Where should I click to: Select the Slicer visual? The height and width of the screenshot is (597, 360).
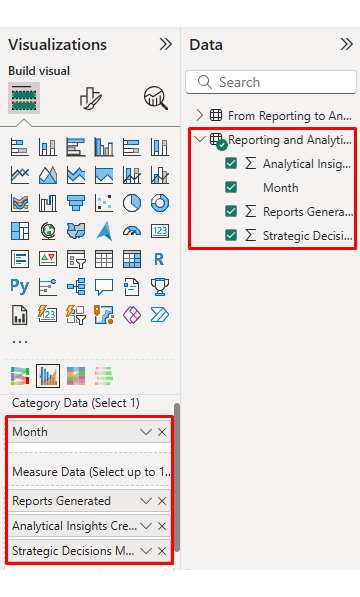coord(76,259)
